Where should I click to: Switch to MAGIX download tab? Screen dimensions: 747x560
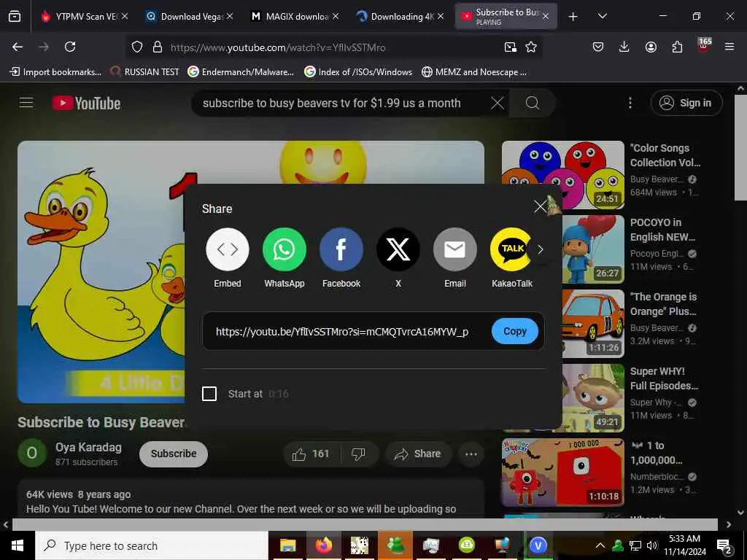coord(295,16)
